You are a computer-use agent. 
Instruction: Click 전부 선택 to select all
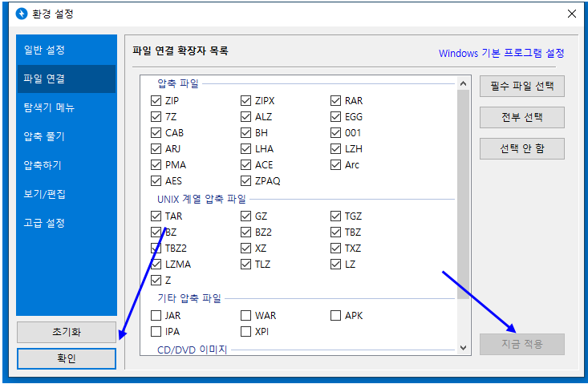(522, 117)
